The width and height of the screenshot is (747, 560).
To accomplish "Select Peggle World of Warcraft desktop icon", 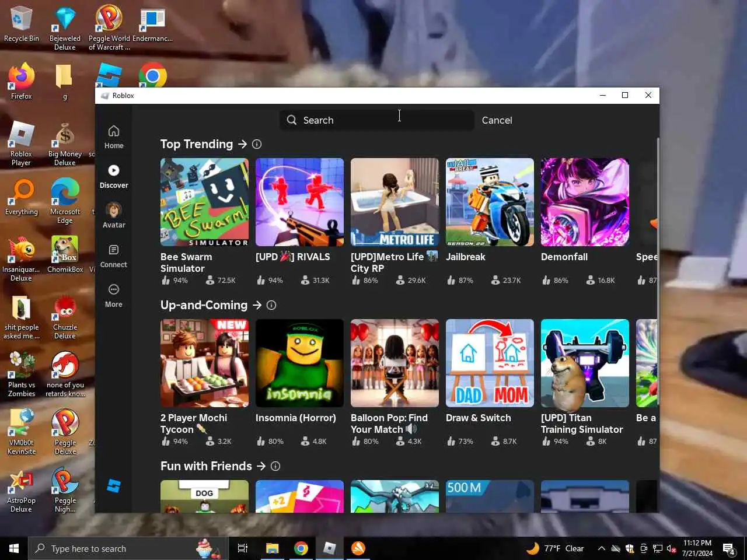I will pyautogui.click(x=109, y=28).
